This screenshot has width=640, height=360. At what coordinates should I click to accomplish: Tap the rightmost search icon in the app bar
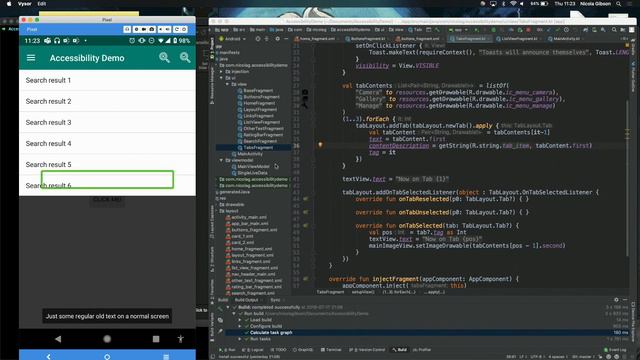tap(185, 58)
